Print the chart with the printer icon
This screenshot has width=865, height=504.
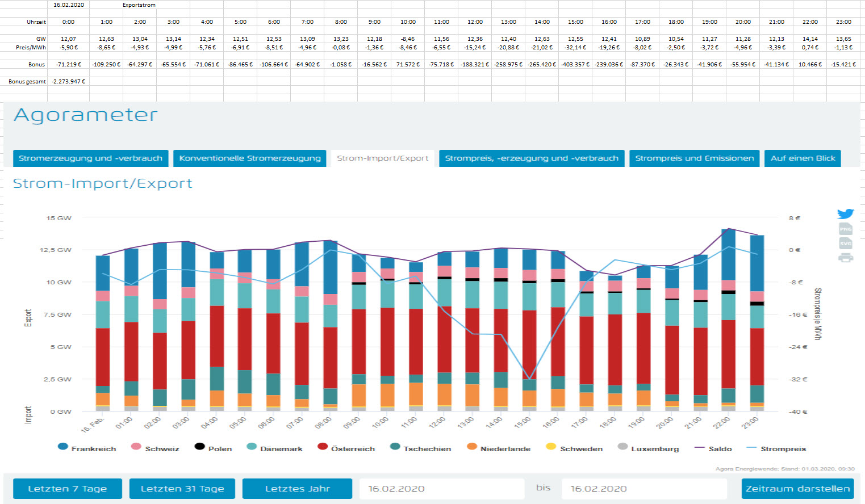[x=845, y=258]
